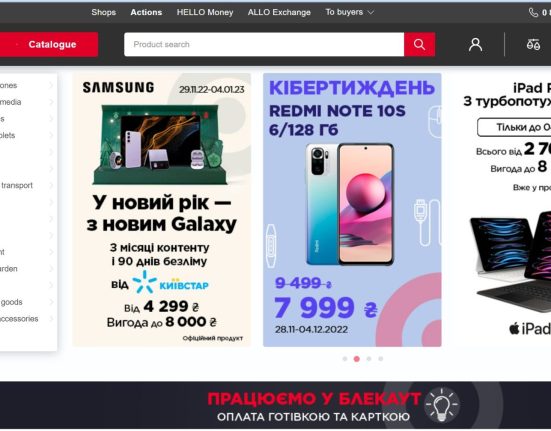Image resolution: width=551 pixels, height=431 pixels.
Task: Open the red Catalogue button
Action: pyautogui.click(x=49, y=44)
